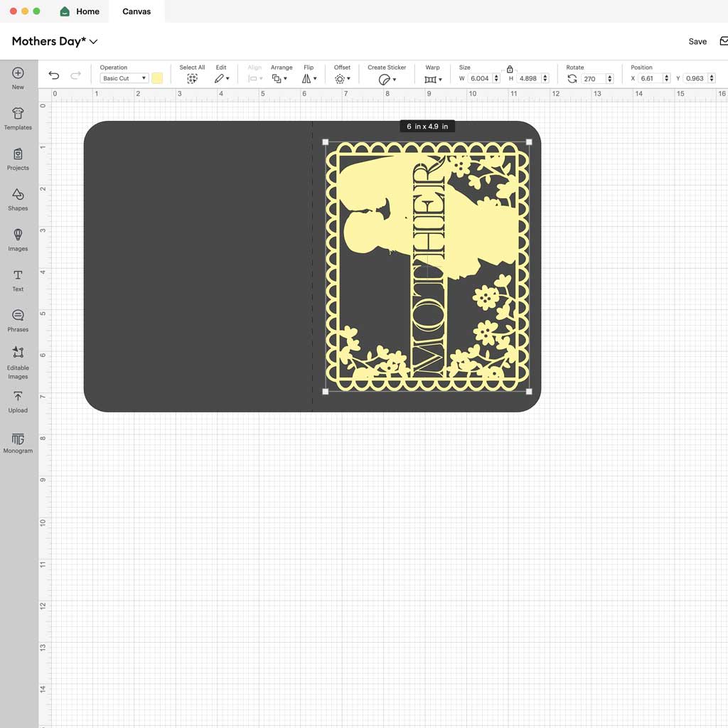Adjust the Rotate stepper arrows
Screen dimensions: 728x728
(x=610, y=79)
